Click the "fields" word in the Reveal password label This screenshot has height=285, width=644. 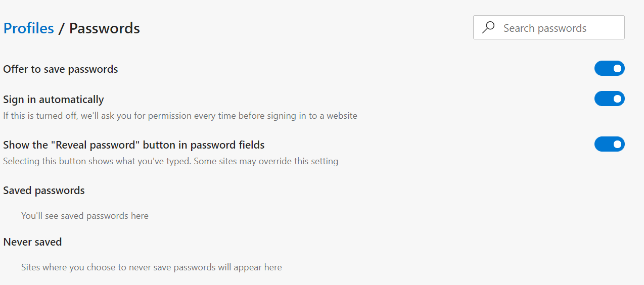[251, 145]
